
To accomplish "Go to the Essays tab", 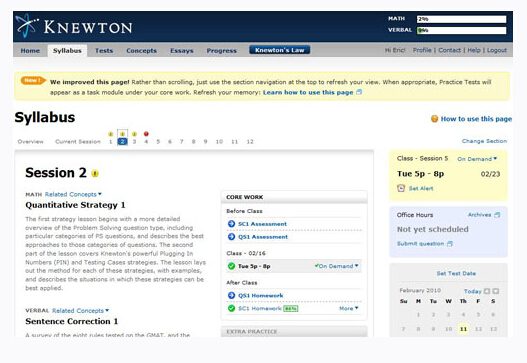I will 182,50.
